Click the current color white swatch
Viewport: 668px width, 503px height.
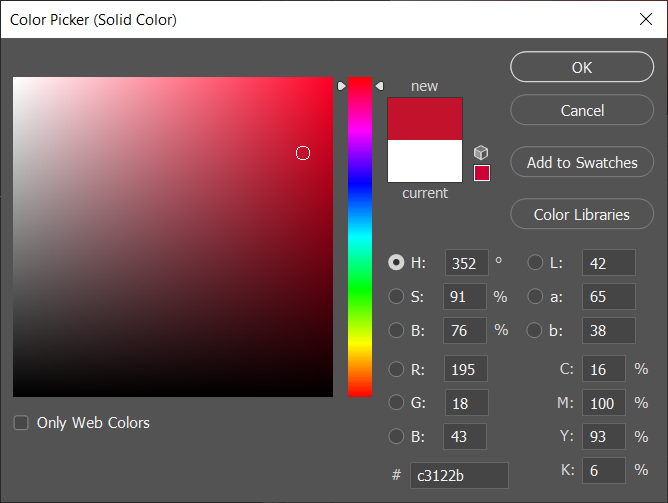click(x=425, y=161)
